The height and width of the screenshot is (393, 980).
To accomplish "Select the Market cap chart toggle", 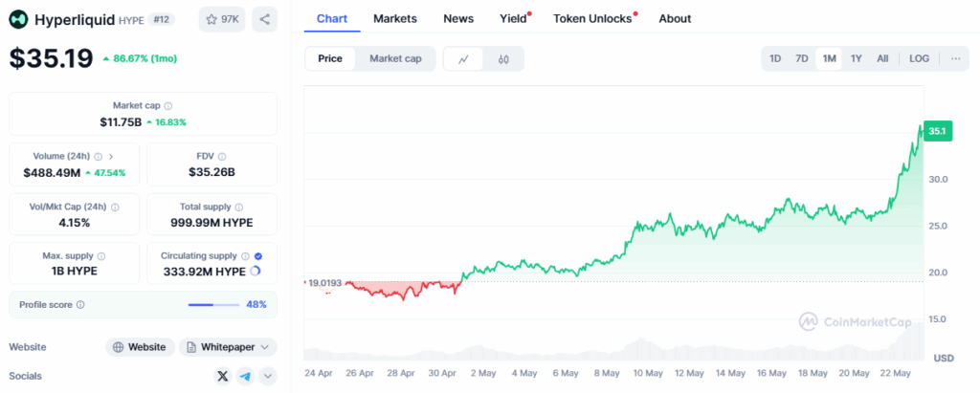I will 395,58.
